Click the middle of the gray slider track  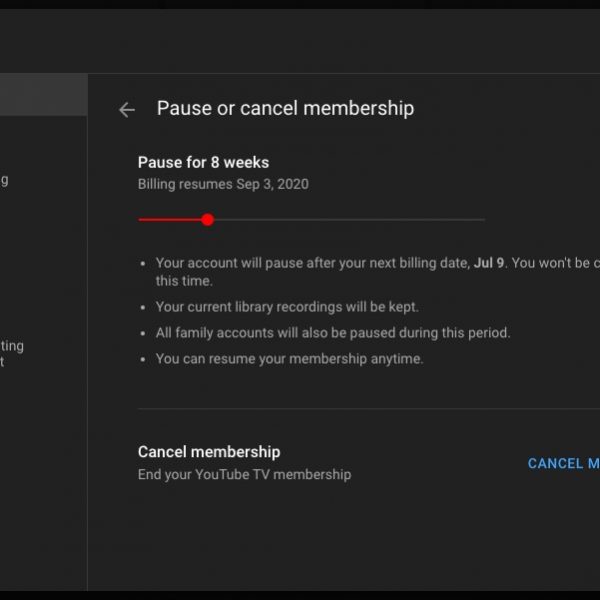345,219
